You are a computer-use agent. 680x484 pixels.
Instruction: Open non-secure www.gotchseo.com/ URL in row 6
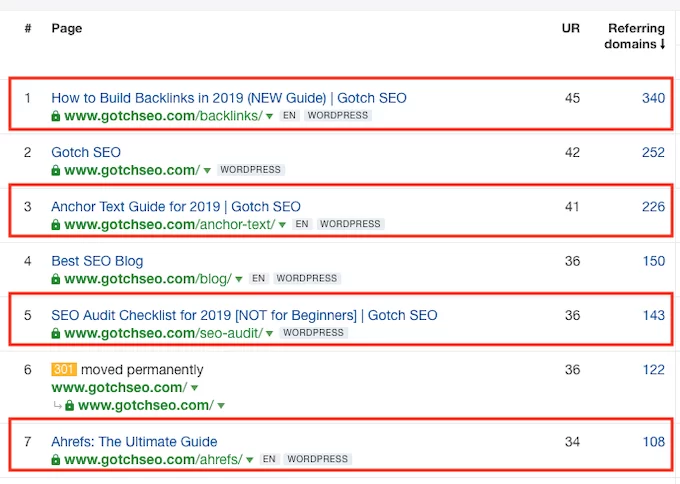coord(119,387)
